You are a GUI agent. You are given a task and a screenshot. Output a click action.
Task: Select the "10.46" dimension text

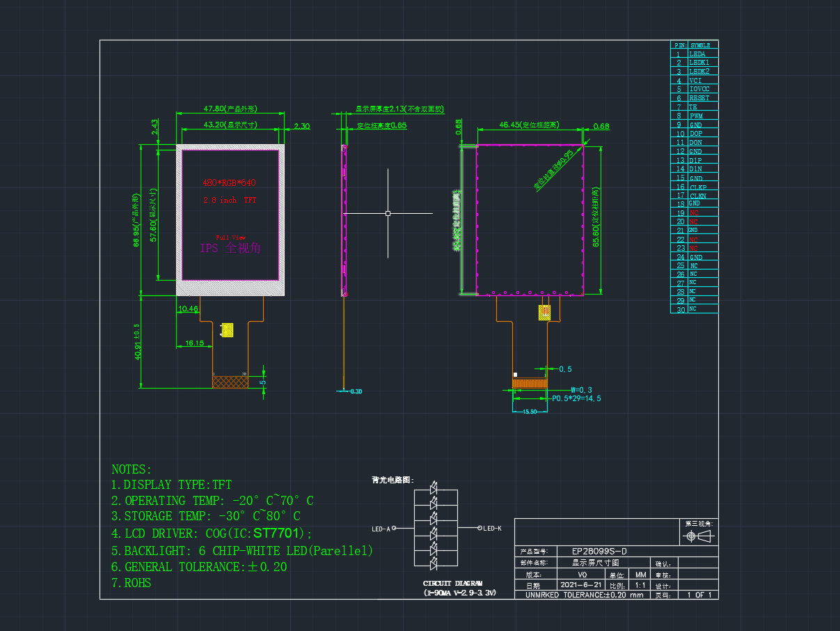(x=189, y=309)
